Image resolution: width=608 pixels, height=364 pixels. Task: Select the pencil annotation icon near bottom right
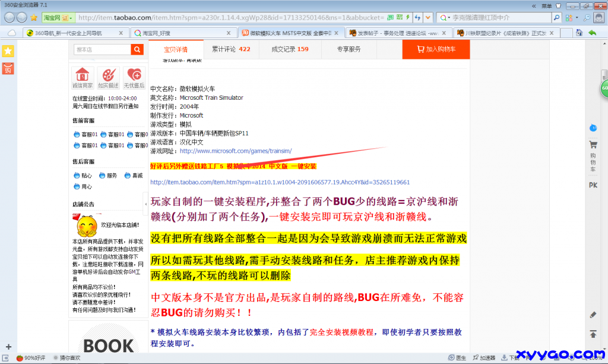pos(592,315)
